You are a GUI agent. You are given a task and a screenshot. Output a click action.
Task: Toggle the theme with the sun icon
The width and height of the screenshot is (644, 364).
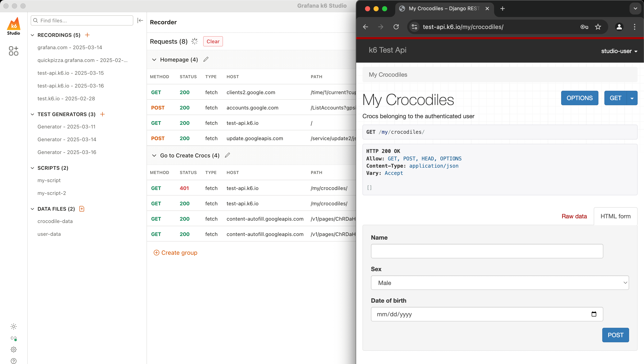[x=13, y=327]
